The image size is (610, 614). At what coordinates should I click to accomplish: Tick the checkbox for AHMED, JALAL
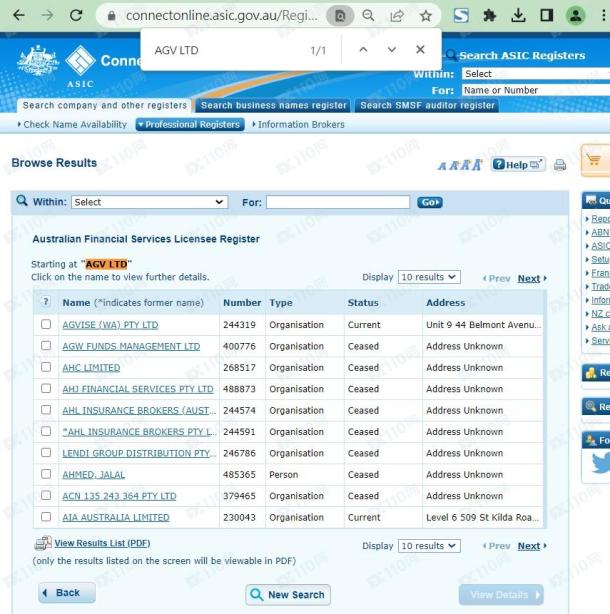46,474
